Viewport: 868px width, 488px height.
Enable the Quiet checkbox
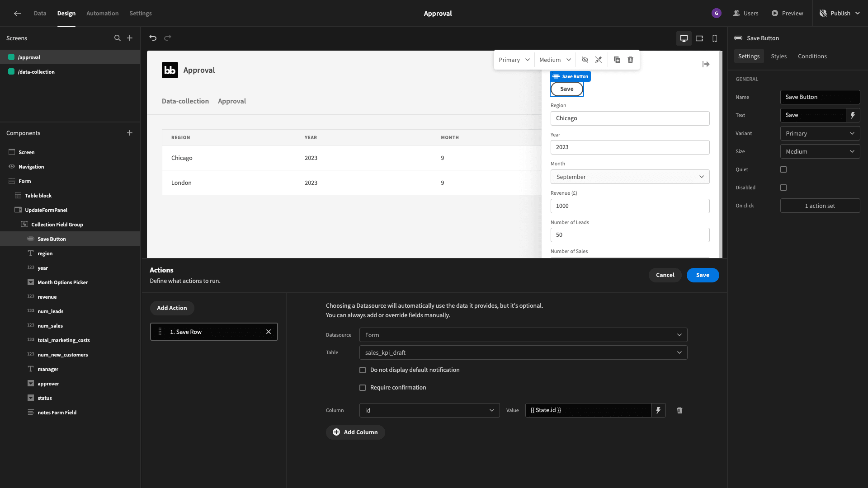[x=783, y=169]
